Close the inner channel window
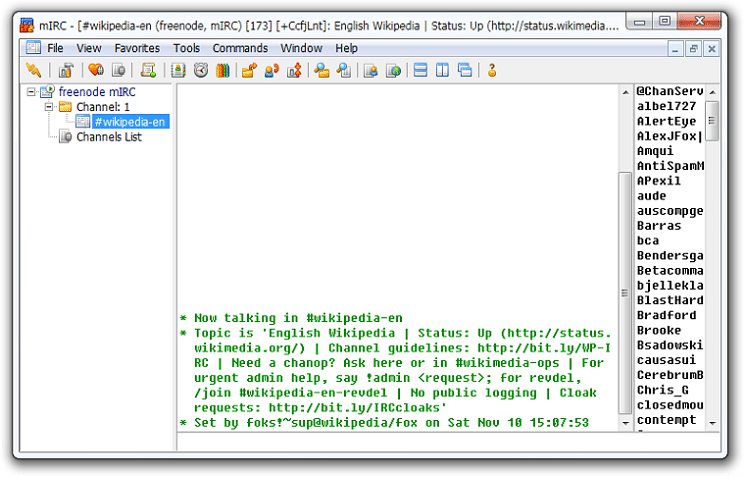Viewport: 745px width, 477px height. point(712,48)
